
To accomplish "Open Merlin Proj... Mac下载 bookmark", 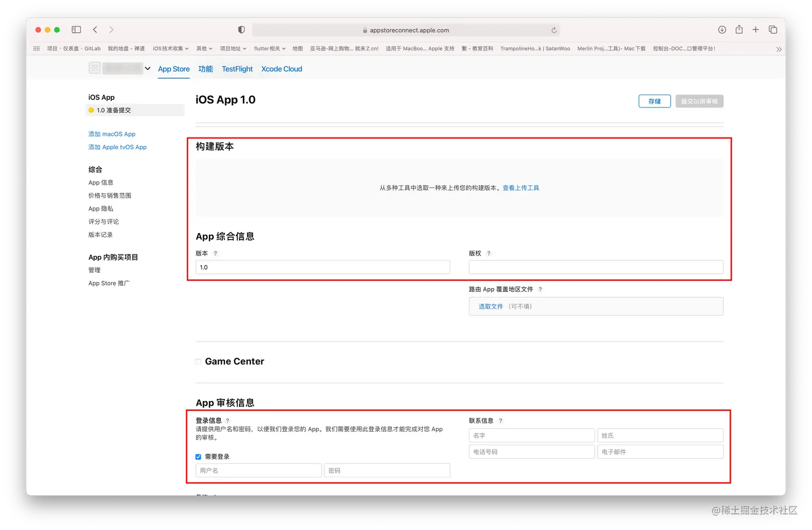I will pos(612,48).
